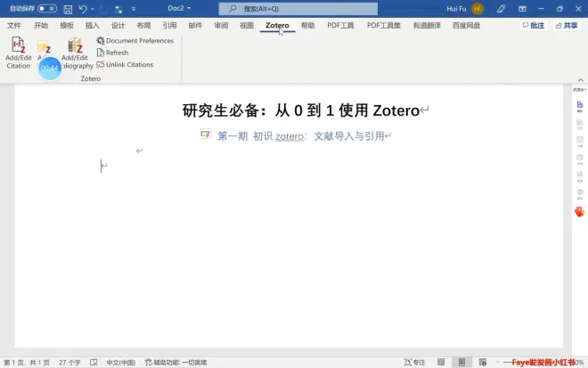Click the Redo icon in quick access toolbar

103,9
